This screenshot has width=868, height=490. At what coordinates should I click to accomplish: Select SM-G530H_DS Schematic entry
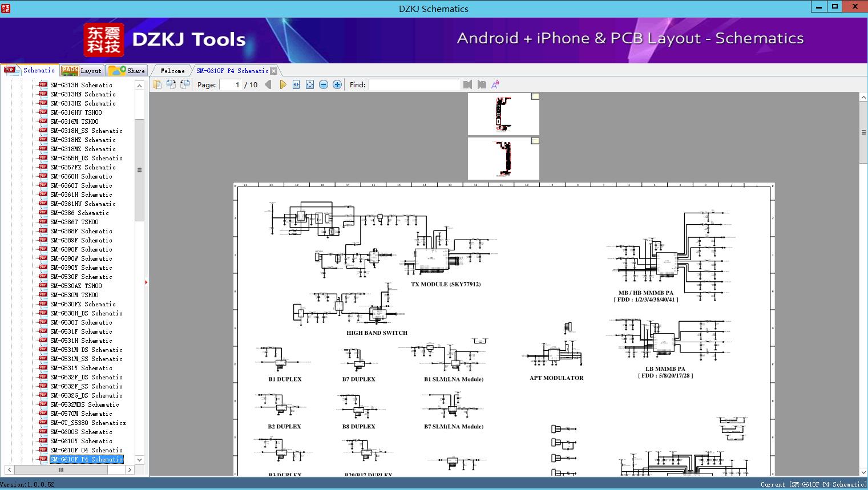pos(86,313)
